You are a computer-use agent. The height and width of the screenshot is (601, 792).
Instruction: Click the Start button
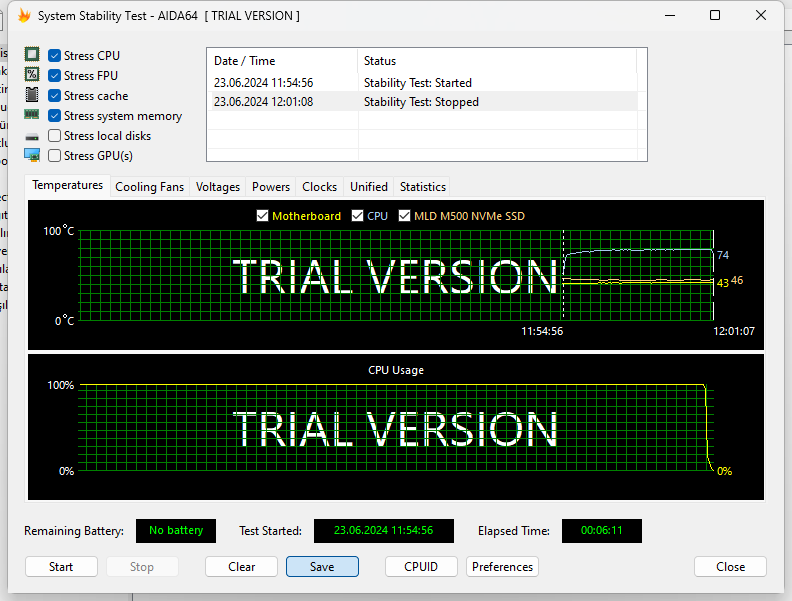[x=61, y=567]
